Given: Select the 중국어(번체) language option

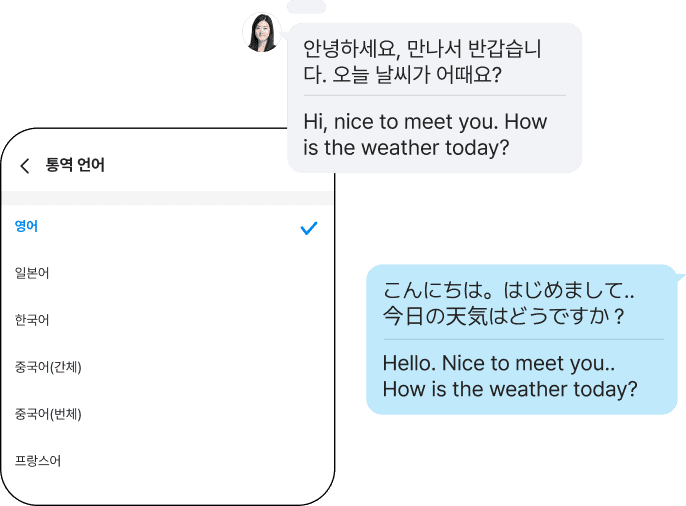Looking at the screenshot, I should click(48, 414).
